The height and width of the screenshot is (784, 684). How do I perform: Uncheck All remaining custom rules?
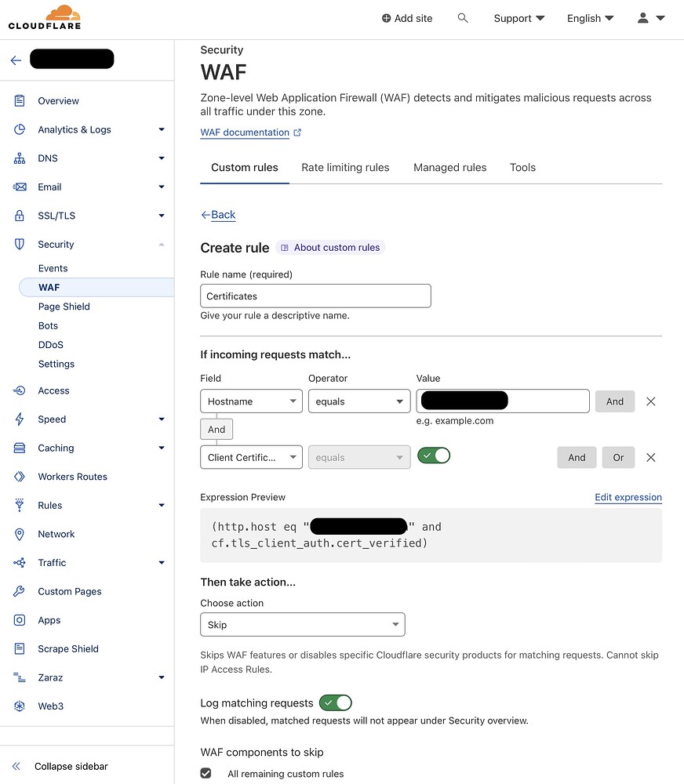point(205,773)
